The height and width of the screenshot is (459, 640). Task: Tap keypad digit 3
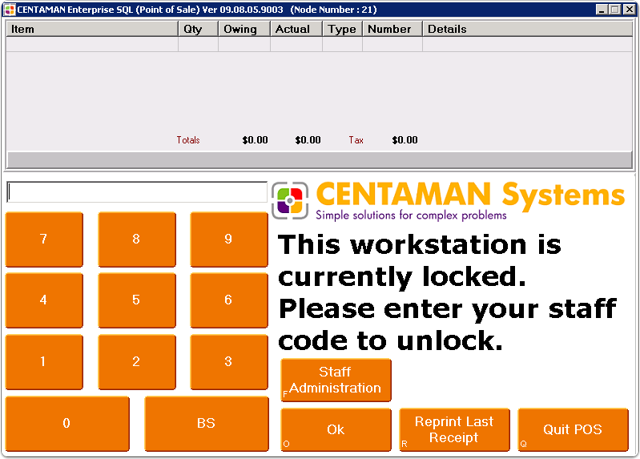[x=229, y=362]
